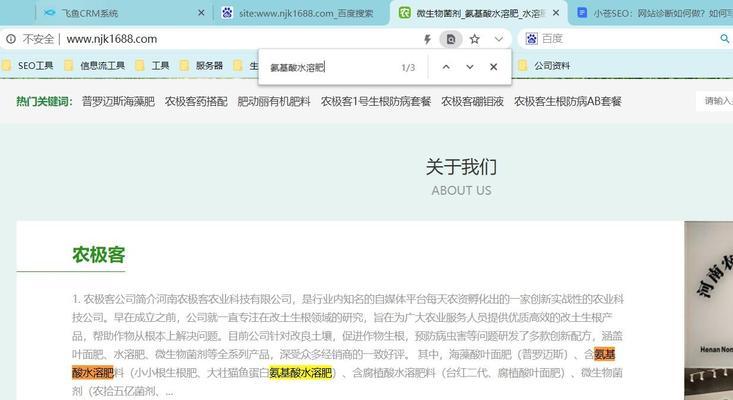Go to previous find match

click(x=446, y=67)
